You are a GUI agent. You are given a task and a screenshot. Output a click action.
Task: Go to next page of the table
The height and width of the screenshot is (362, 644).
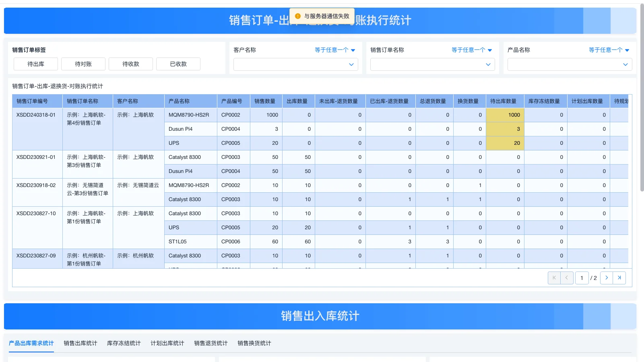[607, 278]
